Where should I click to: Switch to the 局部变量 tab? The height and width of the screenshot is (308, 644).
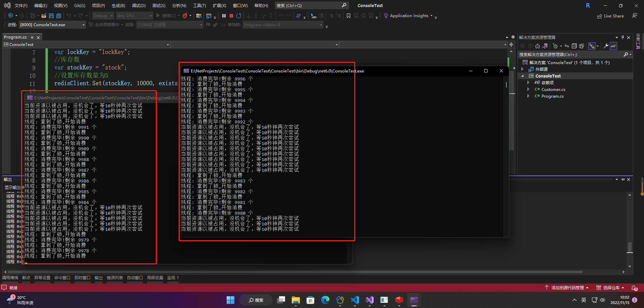tap(155, 278)
